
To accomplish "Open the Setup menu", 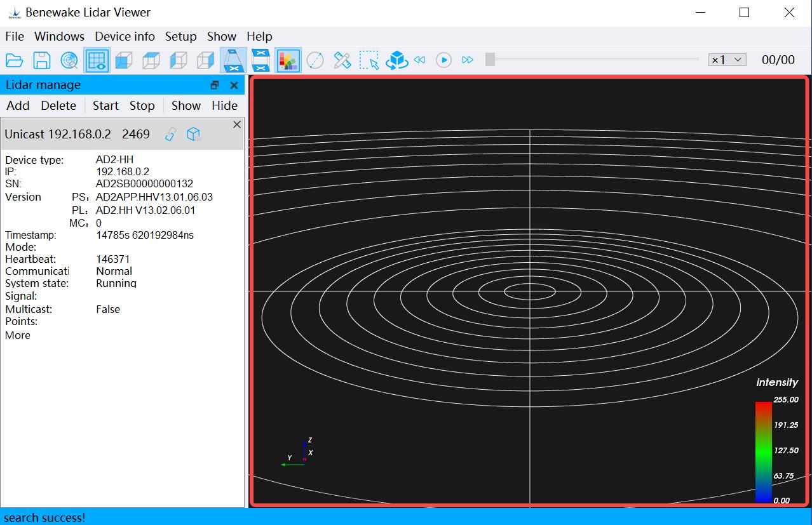I will 181,36.
